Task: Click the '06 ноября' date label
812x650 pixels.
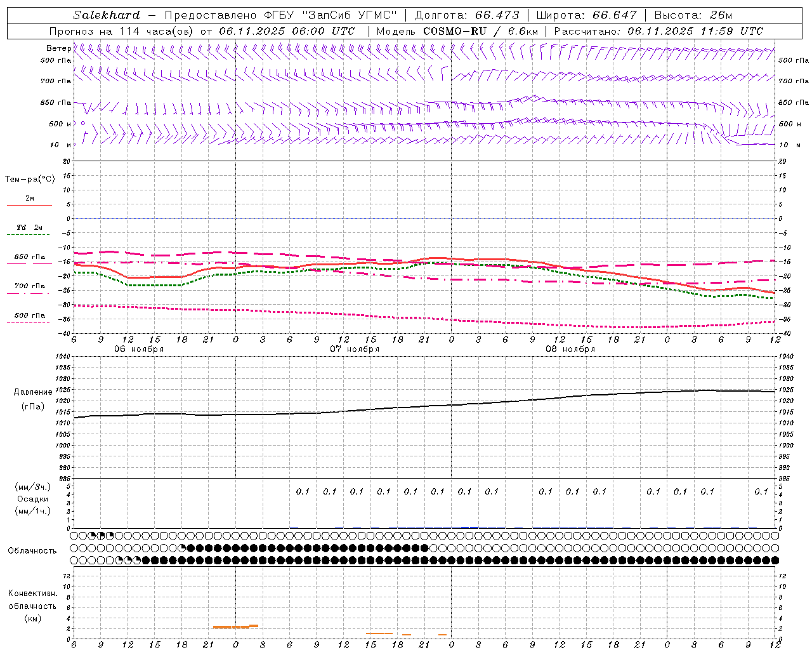Action: 139,349
